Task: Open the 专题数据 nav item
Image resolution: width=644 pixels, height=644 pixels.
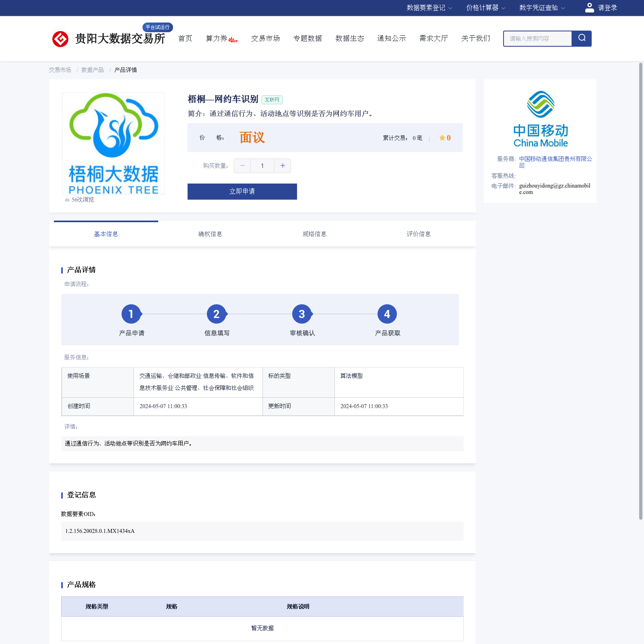Action: [x=308, y=38]
